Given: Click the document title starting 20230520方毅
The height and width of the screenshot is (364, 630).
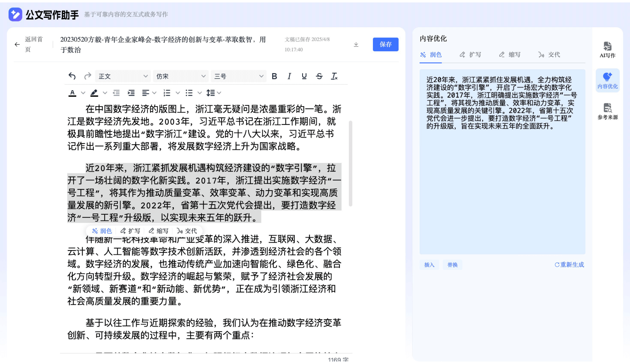Looking at the screenshot, I should (163, 45).
